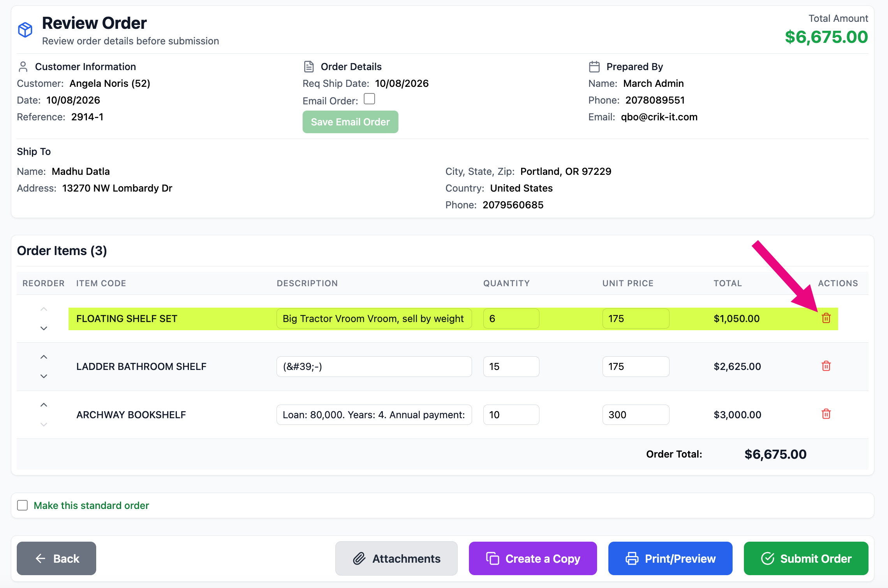Viewport: 888px width, 588px height.
Task: Click Save Email Order button
Action: click(x=350, y=122)
